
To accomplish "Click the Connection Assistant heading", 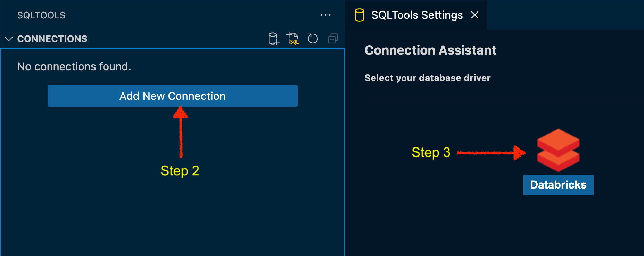I will point(430,50).
